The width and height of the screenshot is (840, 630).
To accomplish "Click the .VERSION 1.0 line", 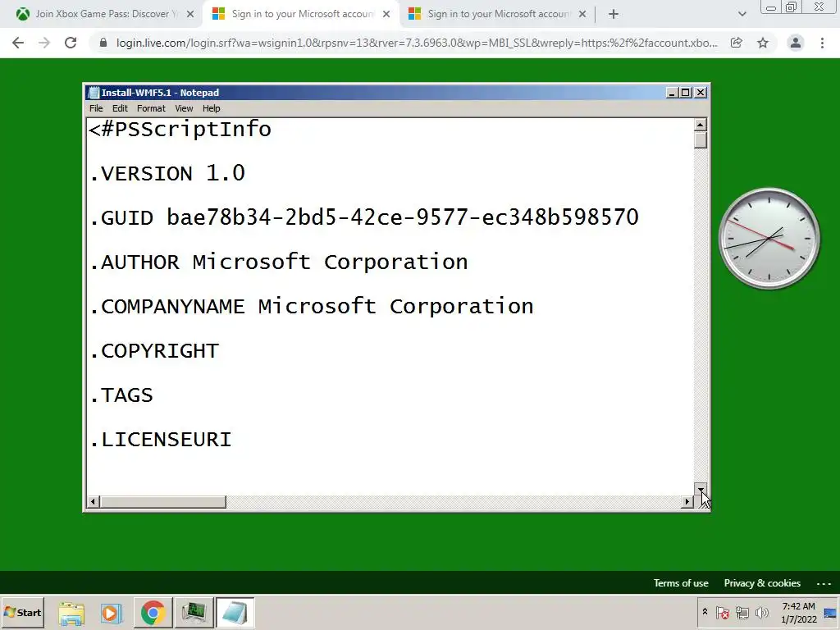I will tap(167, 174).
